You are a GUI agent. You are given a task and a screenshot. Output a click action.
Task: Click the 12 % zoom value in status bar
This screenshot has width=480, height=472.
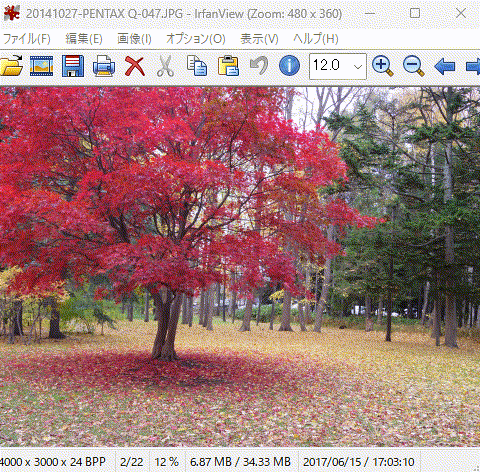click(x=167, y=462)
